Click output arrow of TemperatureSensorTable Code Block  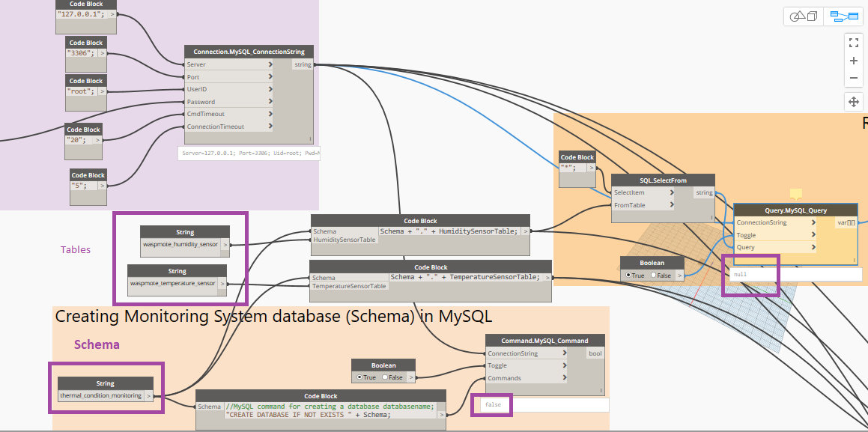pyautogui.click(x=547, y=278)
